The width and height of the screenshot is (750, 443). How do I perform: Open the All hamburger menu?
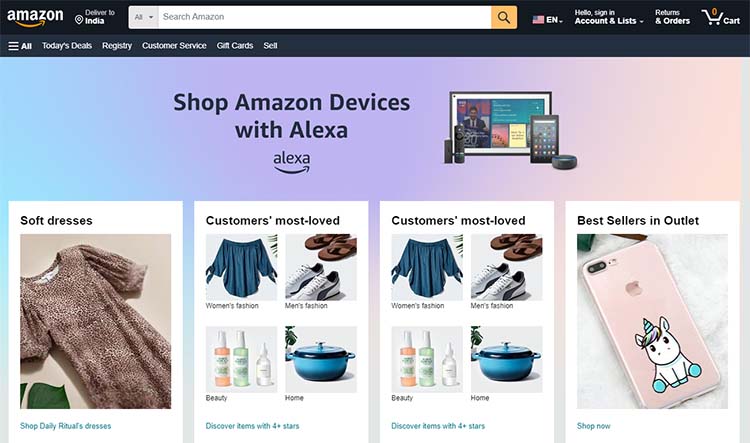20,46
